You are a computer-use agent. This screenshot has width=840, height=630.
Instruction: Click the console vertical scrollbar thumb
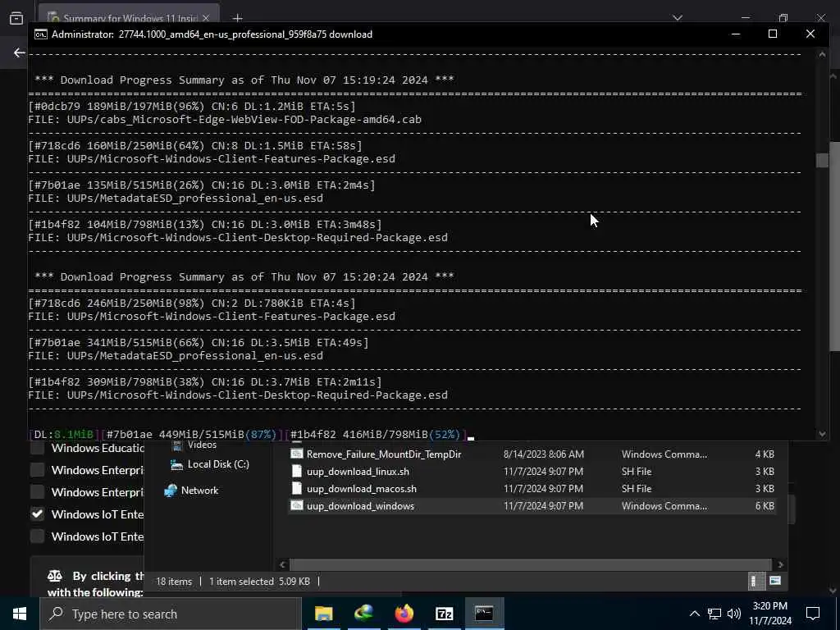tap(822, 160)
